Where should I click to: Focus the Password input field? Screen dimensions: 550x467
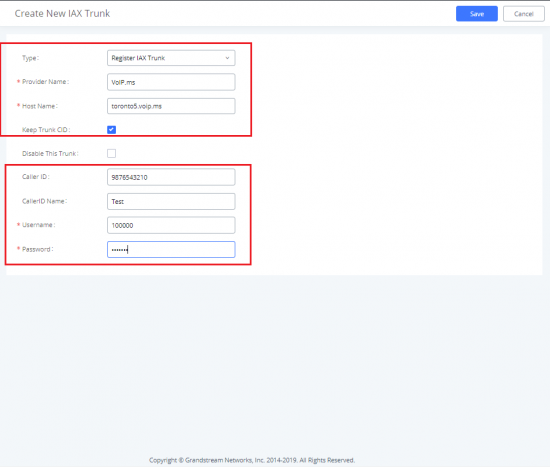(x=171, y=249)
